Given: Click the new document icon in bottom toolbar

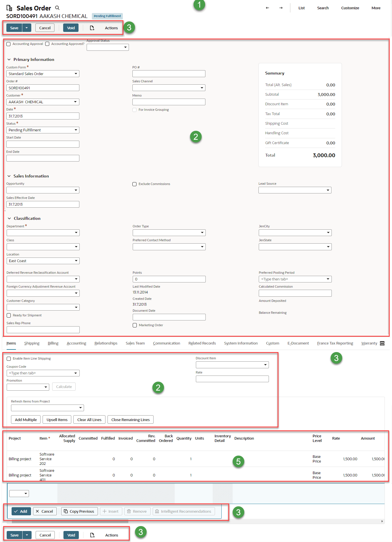Looking at the screenshot, I should (x=92, y=535).
